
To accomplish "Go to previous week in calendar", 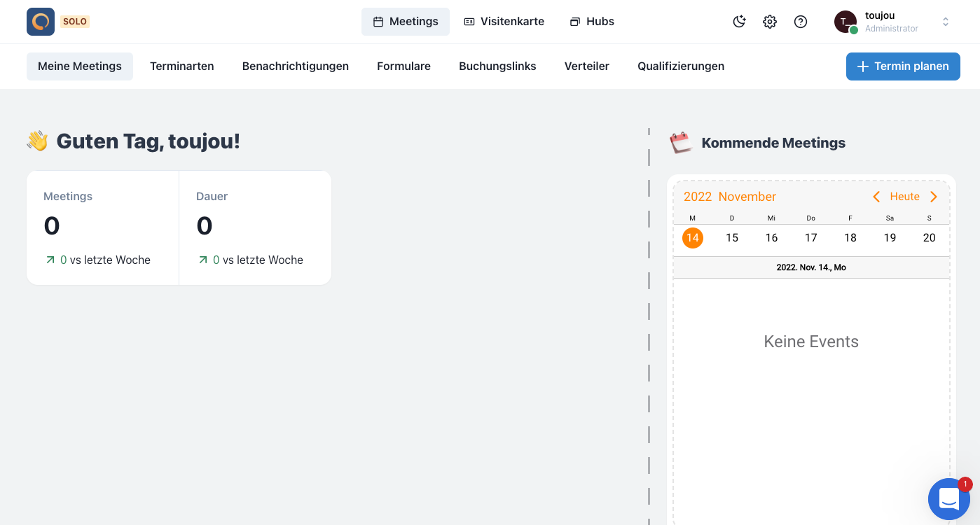I will (x=876, y=197).
